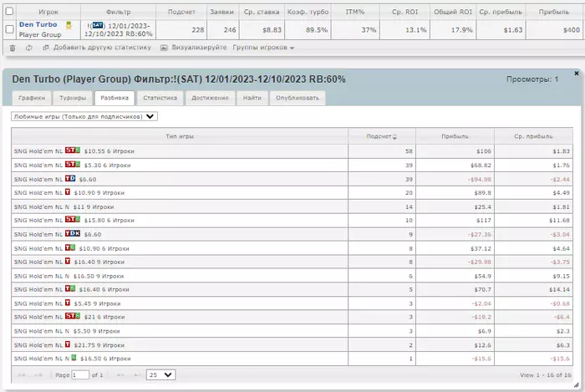Open the Den Turbo player link
This screenshot has height=392, width=585.
38,24
